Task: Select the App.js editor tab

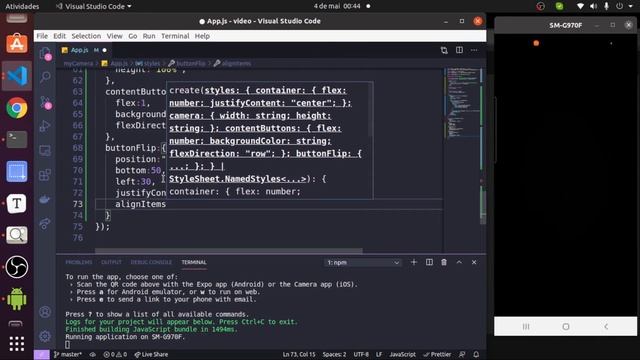Action: pos(84,50)
